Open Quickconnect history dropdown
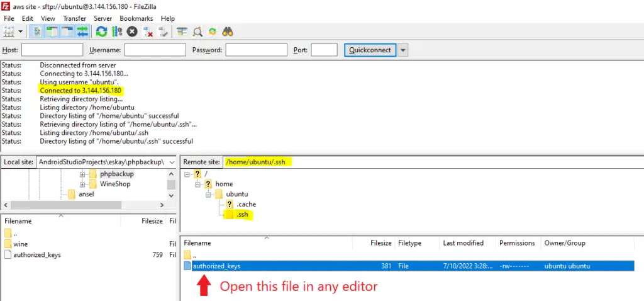The image size is (644, 301). [x=403, y=50]
